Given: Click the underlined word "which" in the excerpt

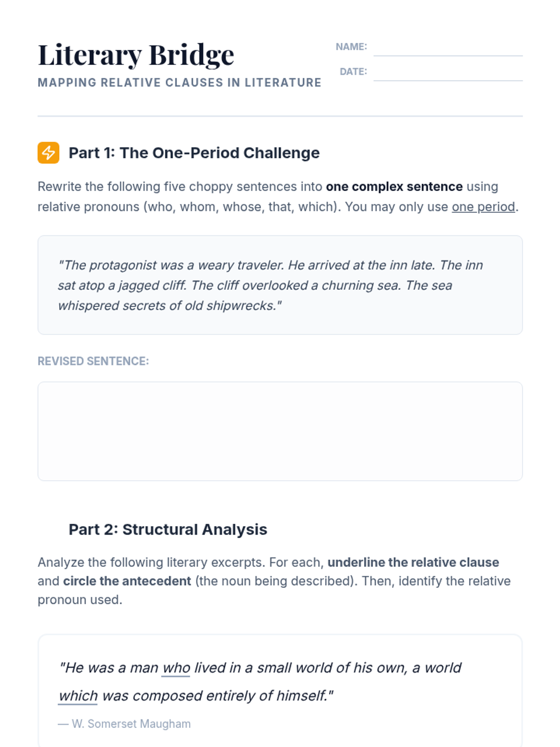Looking at the screenshot, I should click(x=78, y=696).
